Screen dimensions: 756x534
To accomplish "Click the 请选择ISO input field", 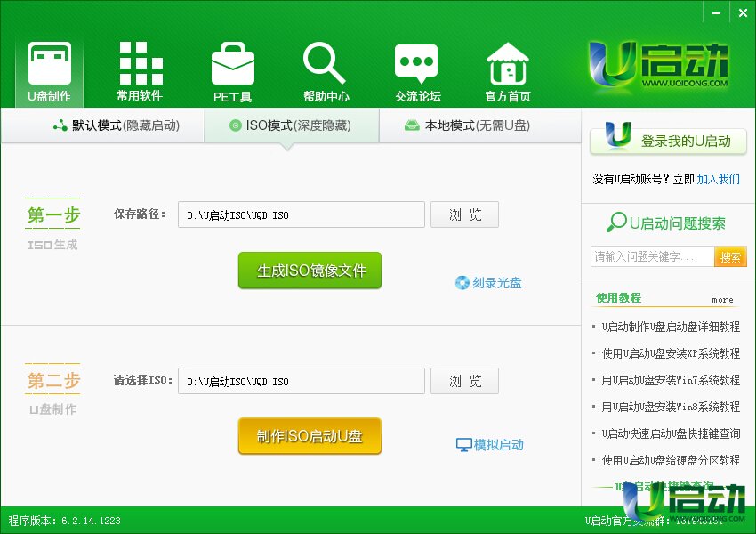I will pyautogui.click(x=302, y=381).
